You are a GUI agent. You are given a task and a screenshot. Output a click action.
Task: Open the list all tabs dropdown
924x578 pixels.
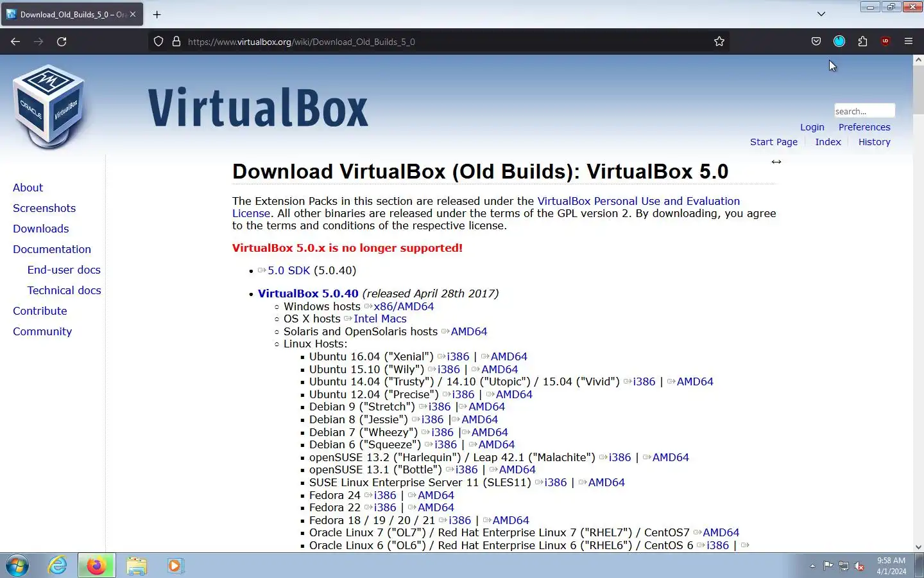pyautogui.click(x=821, y=14)
